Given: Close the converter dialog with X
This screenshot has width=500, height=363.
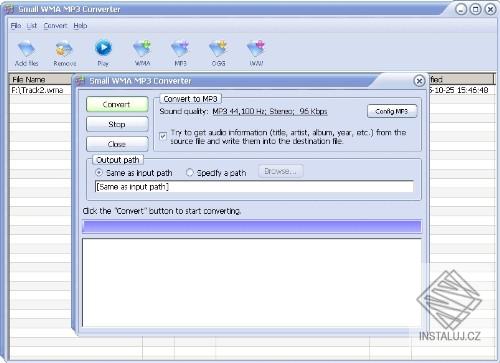Looking at the screenshot, I should 419,81.
